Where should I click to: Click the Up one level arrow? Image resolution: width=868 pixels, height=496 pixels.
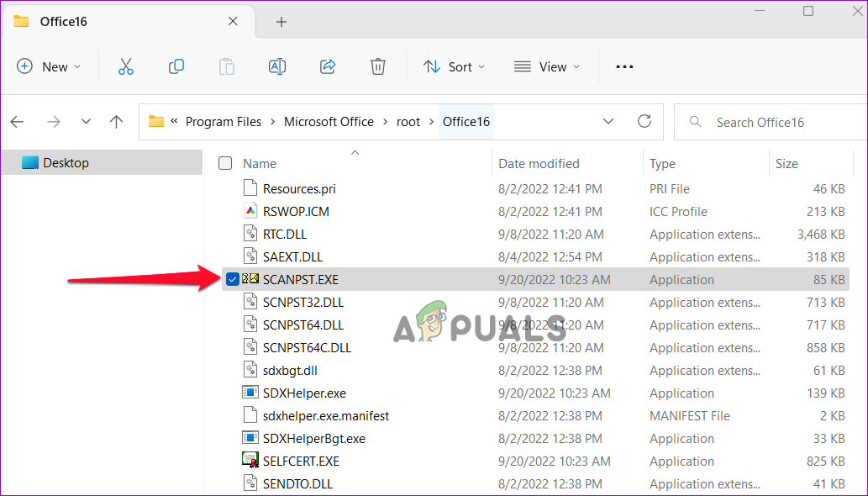116,121
